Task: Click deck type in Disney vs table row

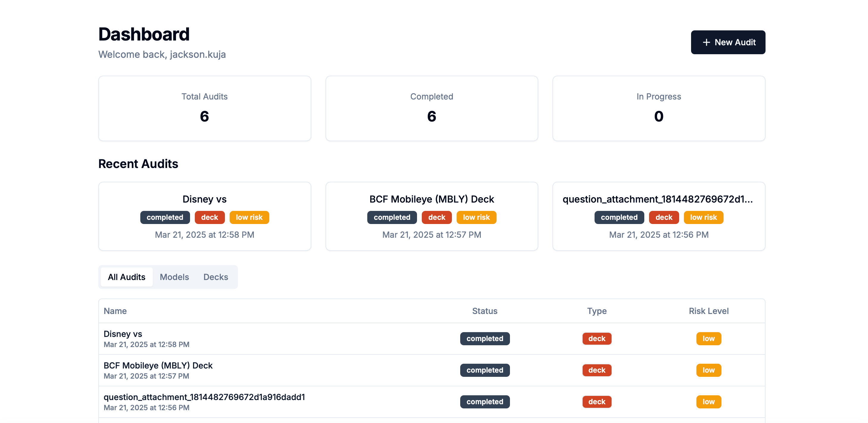Action: [597, 339]
